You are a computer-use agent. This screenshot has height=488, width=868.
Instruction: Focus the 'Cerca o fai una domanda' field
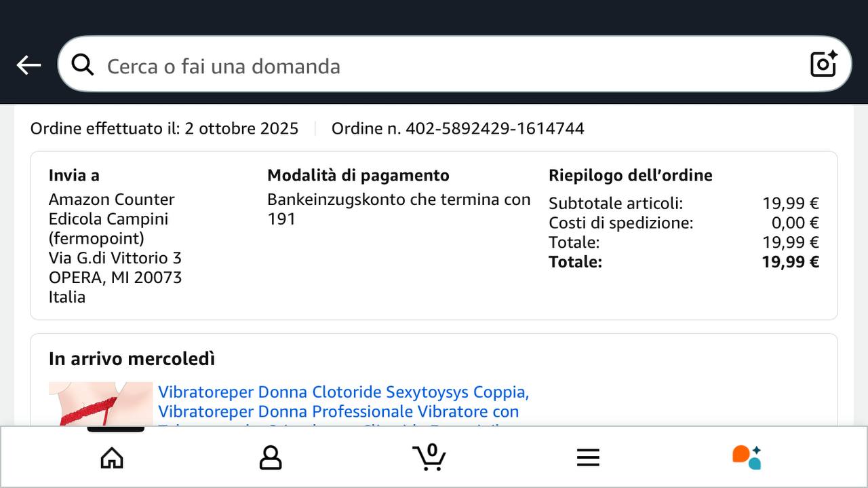tap(454, 64)
